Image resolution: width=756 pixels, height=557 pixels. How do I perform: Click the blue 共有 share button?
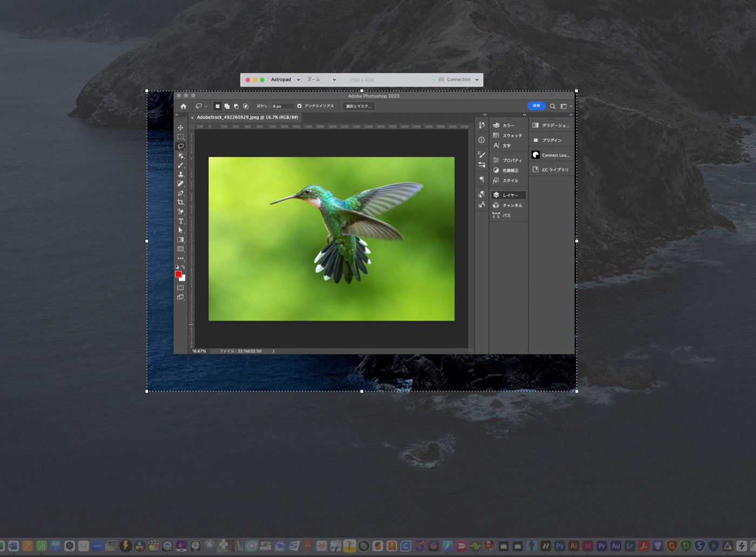point(536,106)
